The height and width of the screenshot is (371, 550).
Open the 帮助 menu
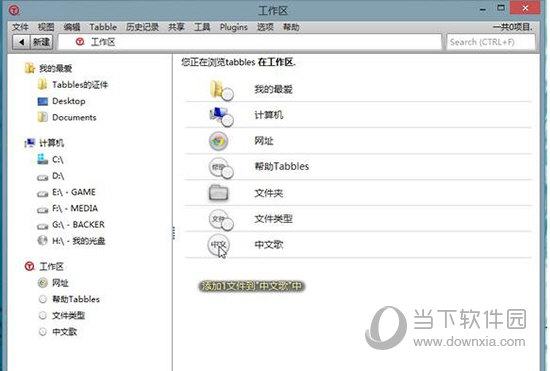point(291,27)
